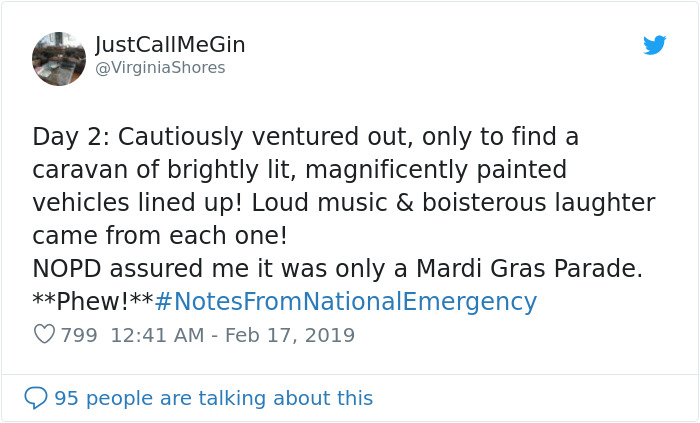View "95 people are talking about this"
The height and width of the screenshot is (423, 700).
pyautogui.click(x=213, y=398)
